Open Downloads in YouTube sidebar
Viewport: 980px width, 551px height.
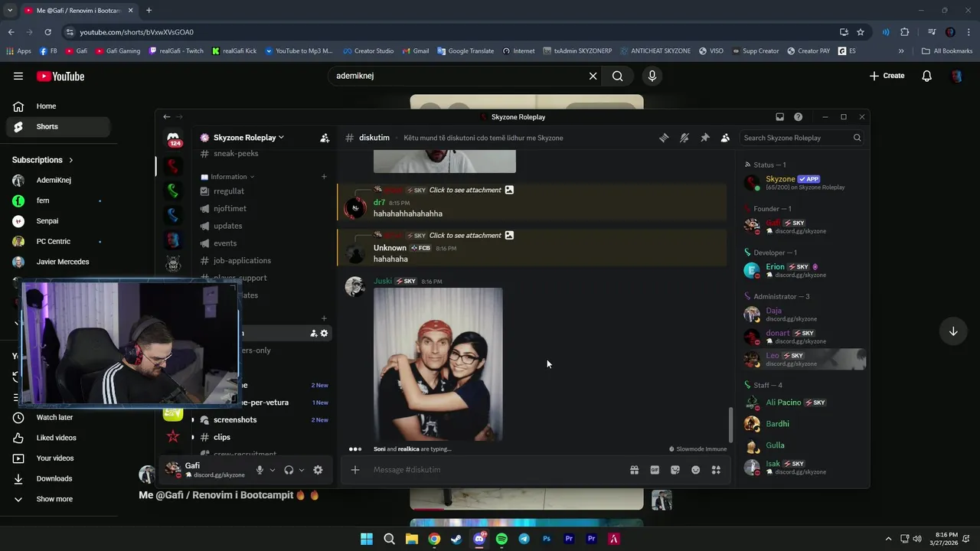[x=57, y=478]
